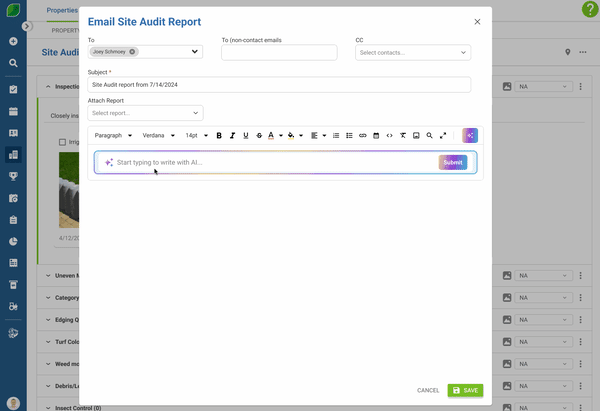Image resolution: width=600 pixels, height=411 pixels.
Task: Click the Subject input field
Action: pyautogui.click(x=279, y=85)
